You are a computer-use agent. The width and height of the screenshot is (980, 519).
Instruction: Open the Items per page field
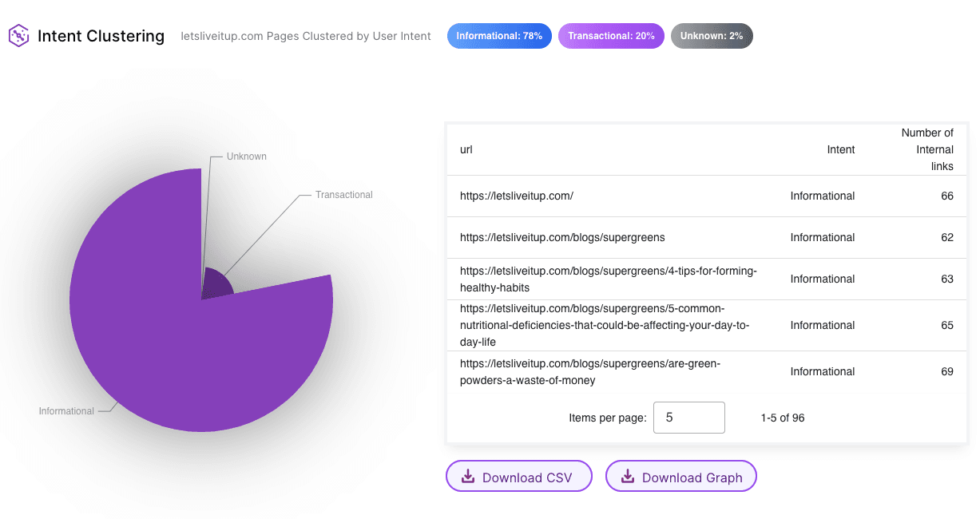tap(688, 418)
